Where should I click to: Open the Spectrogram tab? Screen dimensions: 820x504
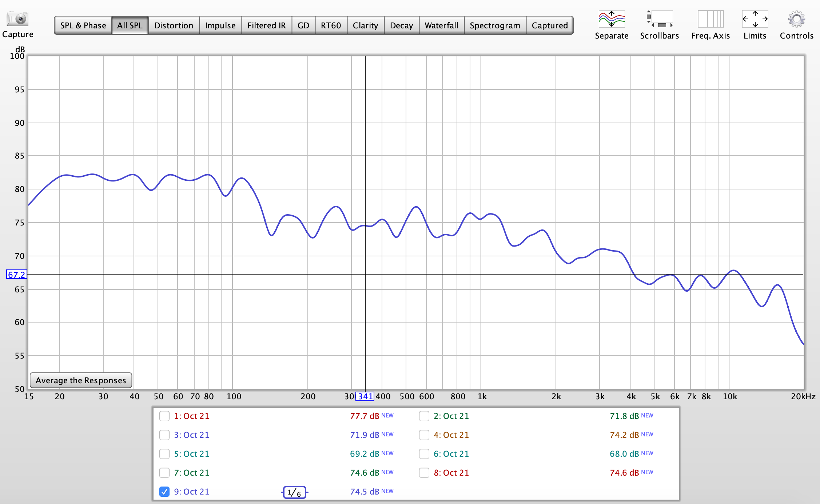(494, 25)
